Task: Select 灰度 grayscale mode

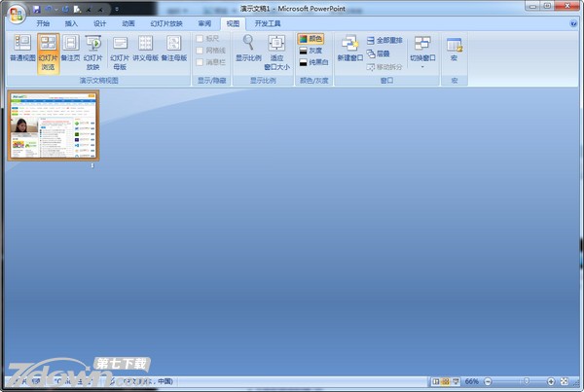Action: [311, 51]
